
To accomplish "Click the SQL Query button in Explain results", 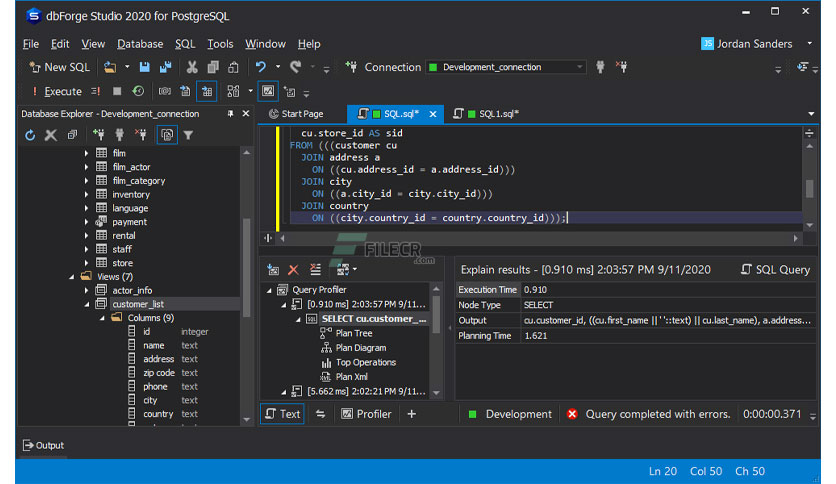I will pyautogui.click(x=775, y=270).
